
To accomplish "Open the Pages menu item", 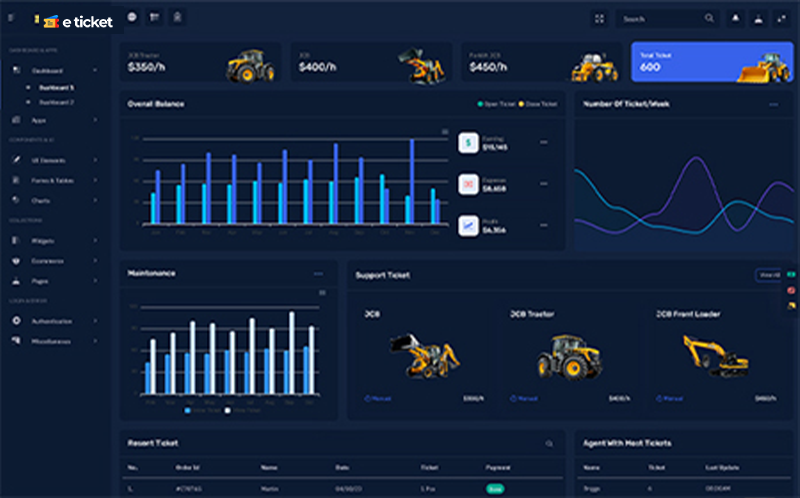I will point(40,281).
